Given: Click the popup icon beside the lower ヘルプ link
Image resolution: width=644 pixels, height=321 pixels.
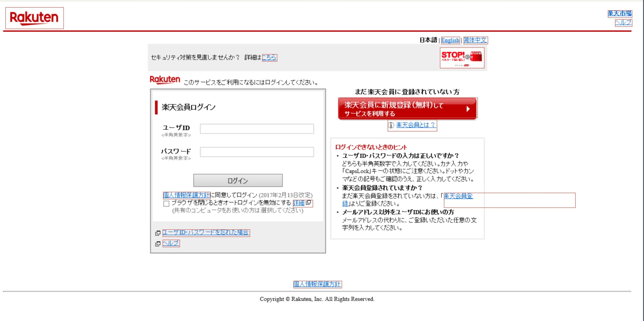Looking at the screenshot, I should point(158,244).
